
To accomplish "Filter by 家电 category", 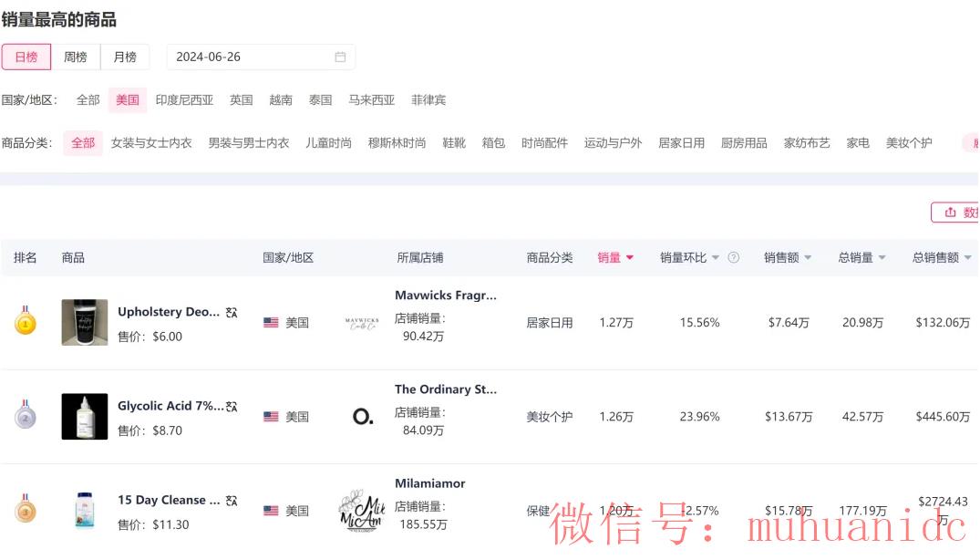I will (858, 143).
